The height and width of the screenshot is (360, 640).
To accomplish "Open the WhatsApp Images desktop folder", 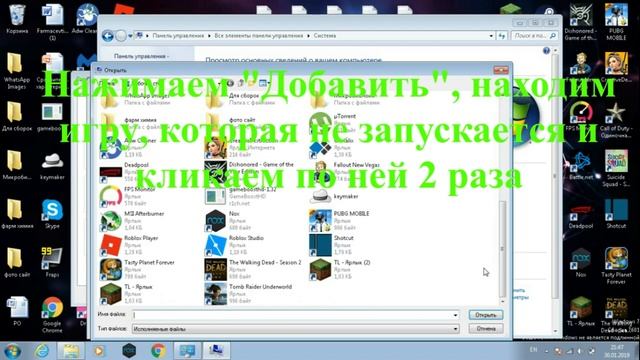I will coord(16,71).
